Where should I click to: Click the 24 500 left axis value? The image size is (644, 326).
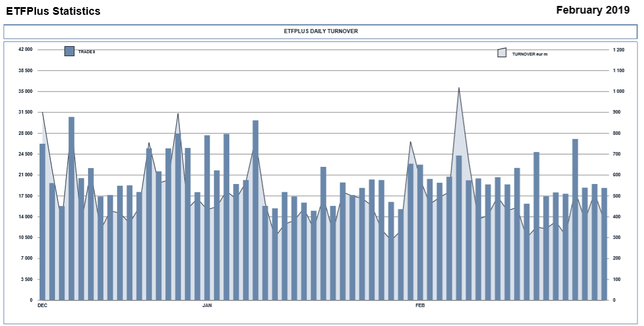pos(25,154)
